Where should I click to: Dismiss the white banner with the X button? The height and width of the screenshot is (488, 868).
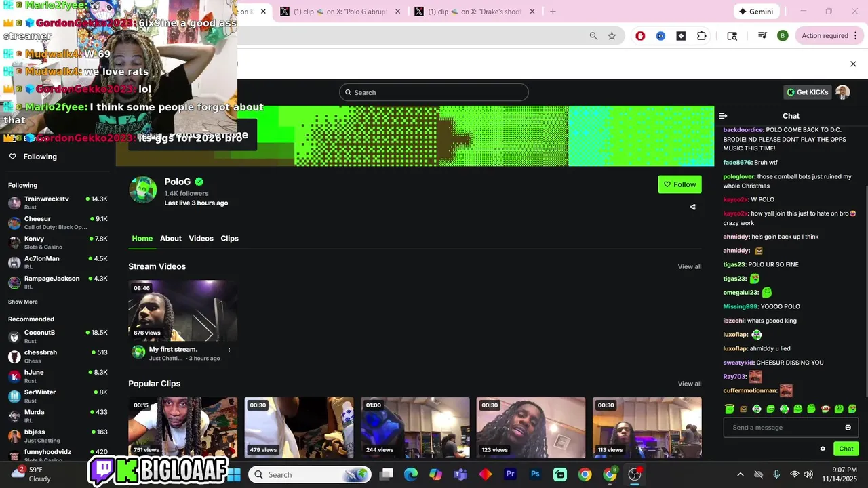(x=853, y=64)
